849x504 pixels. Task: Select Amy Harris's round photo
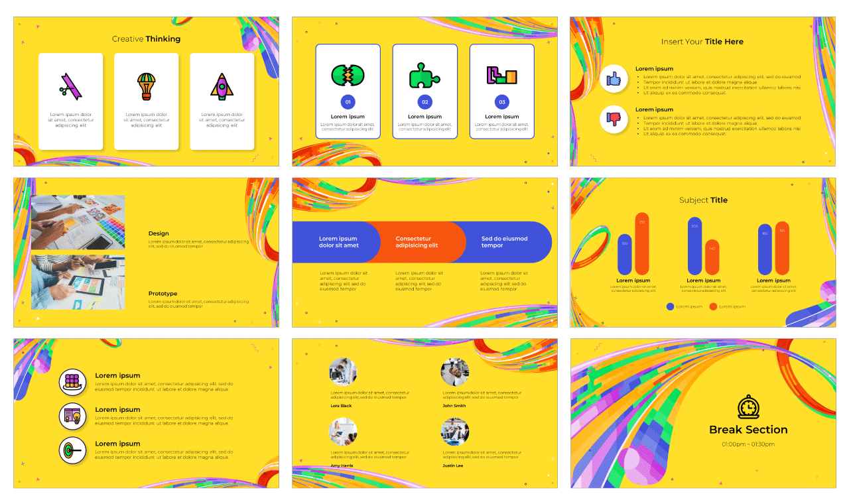343,432
